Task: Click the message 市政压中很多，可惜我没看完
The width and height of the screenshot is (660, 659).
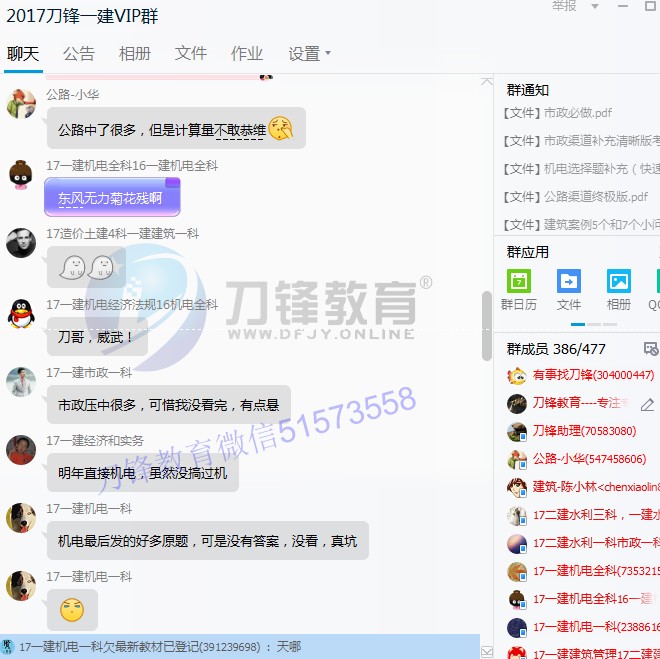Action: (x=169, y=405)
